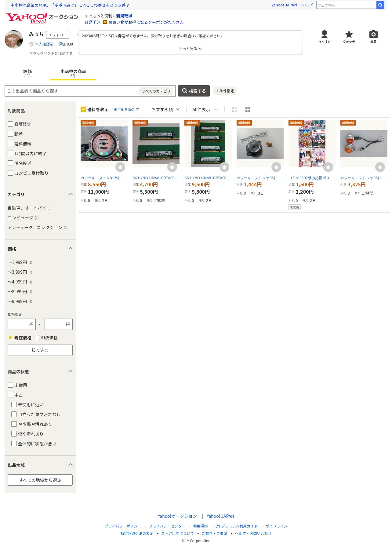Click the 本人確認前 shield icon
This screenshot has width=392, height=548.
(x=31, y=44)
